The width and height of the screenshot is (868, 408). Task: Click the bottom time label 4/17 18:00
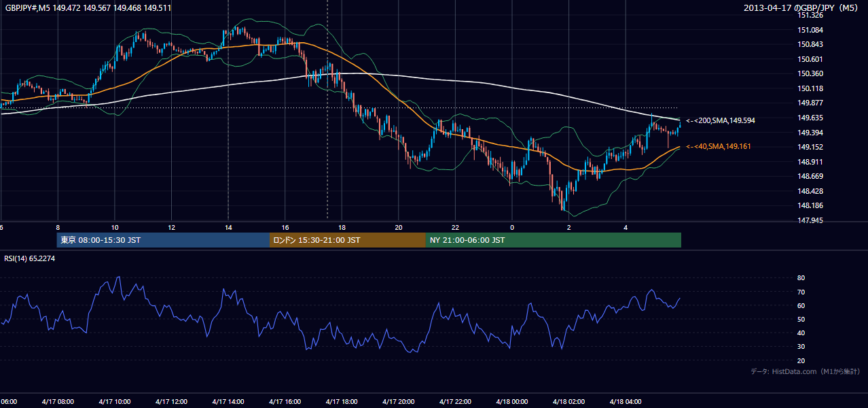[x=342, y=401]
